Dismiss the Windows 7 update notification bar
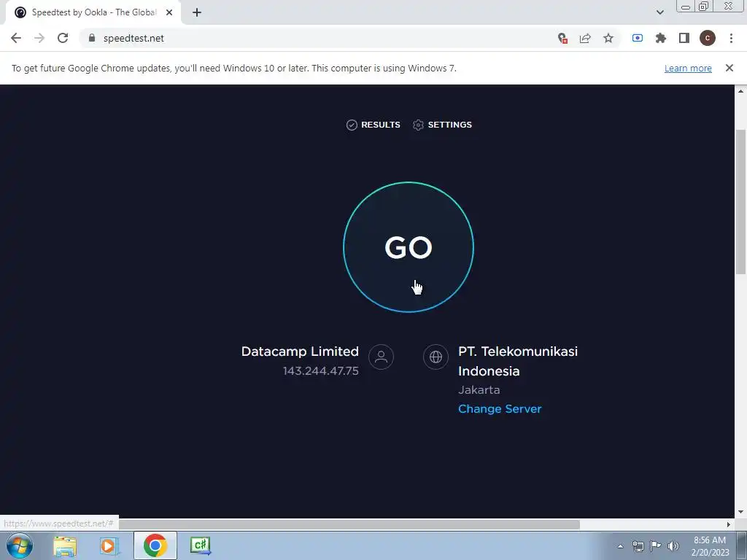This screenshot has width=747, height=560. pos(729,68)
